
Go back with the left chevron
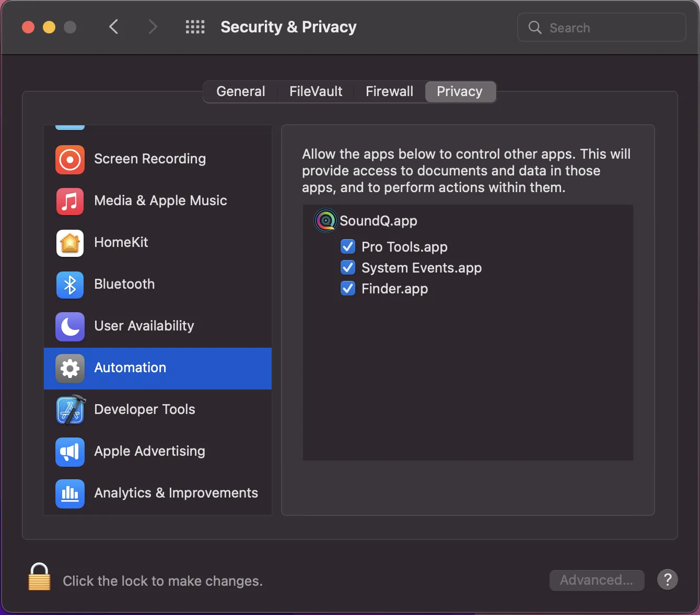pos(113,27)
